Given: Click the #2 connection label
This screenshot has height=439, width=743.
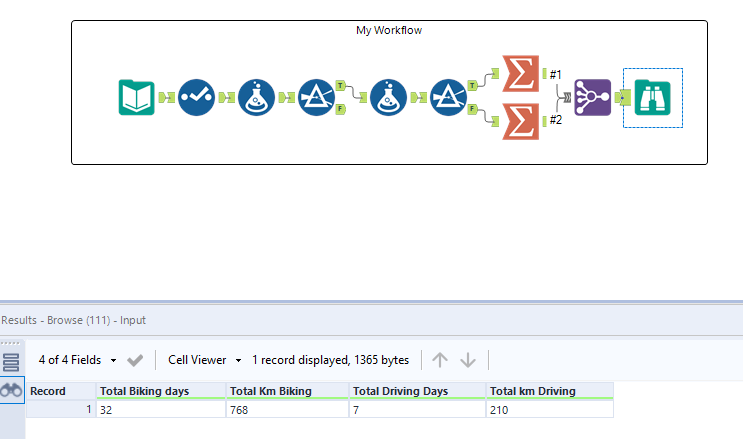Looking at the screenshot, I should coord(555,120).
